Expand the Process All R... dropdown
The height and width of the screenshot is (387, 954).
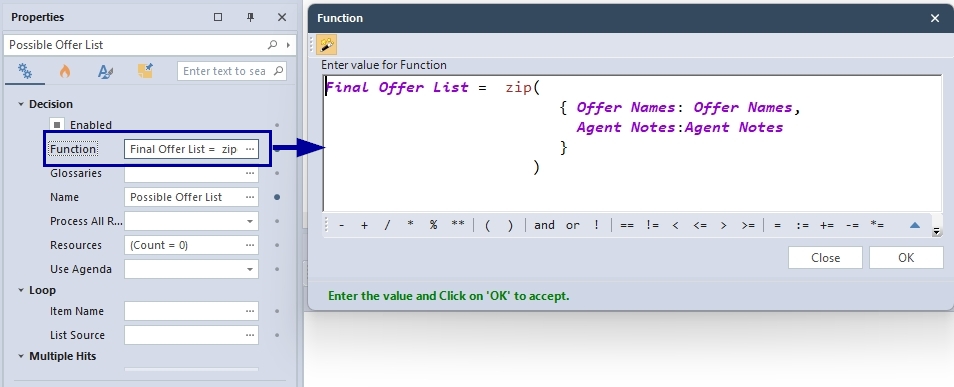coord(250,221)
